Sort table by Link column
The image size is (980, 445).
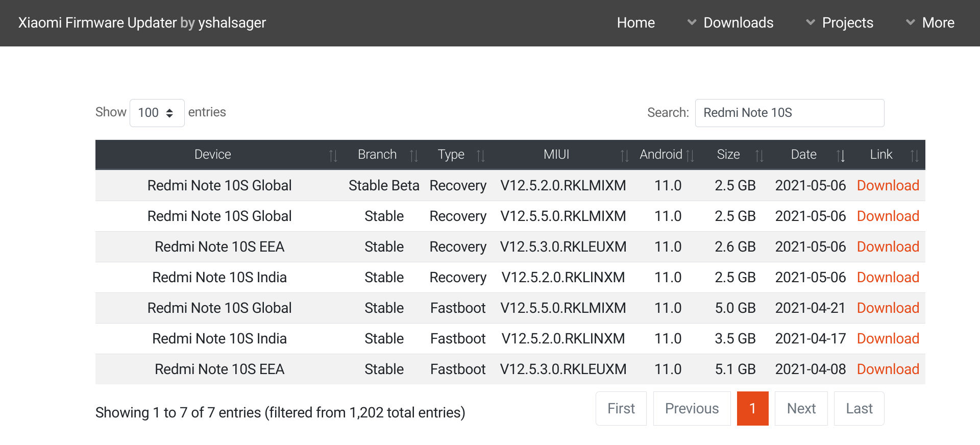888,155
